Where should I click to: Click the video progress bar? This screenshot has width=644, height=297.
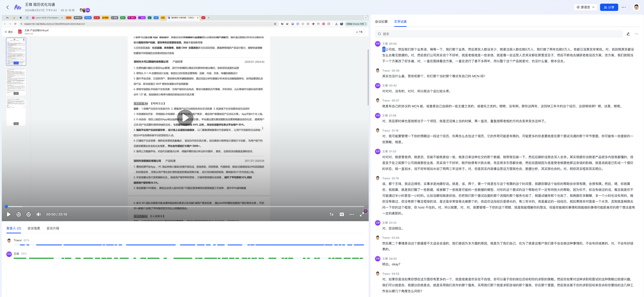185,207
